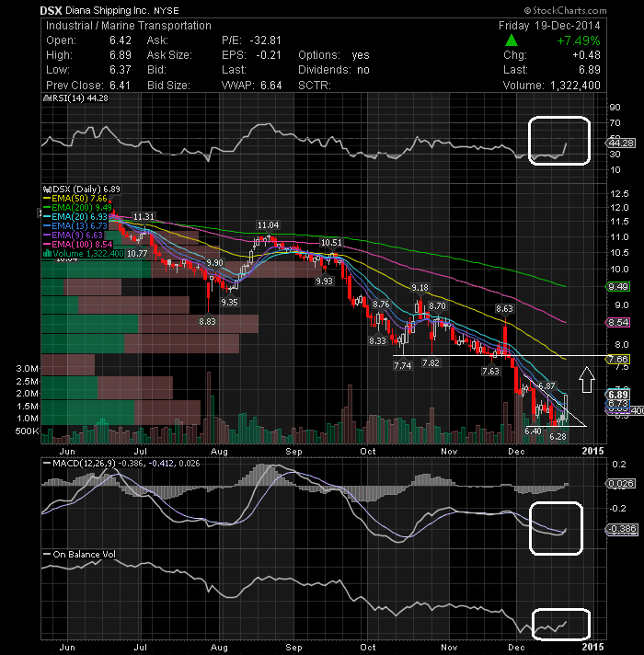644x655 pixels.
Task: Click the P/E value -32.81
Action: [266, 40]
